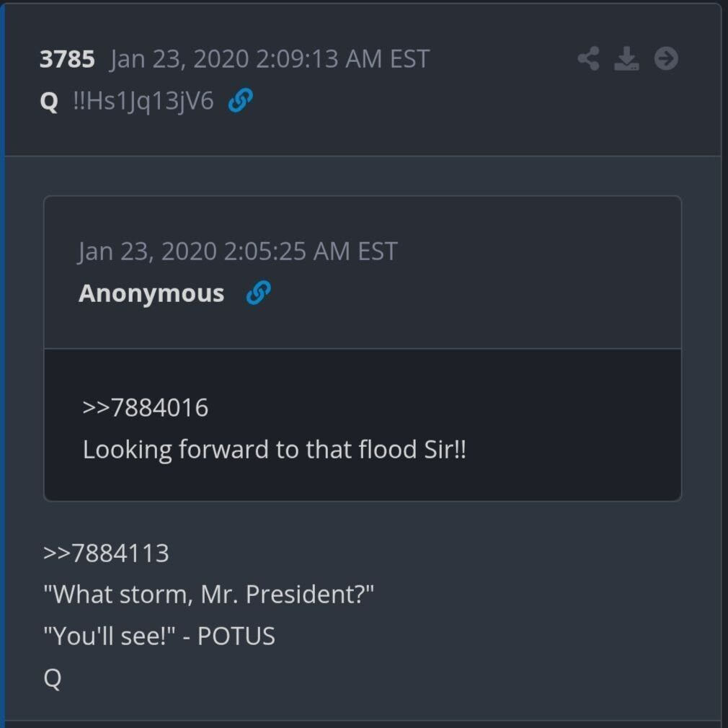Click the "What storm, Mr. President?" line
This screenshot has width=728, height=728.
coord(208,595)
